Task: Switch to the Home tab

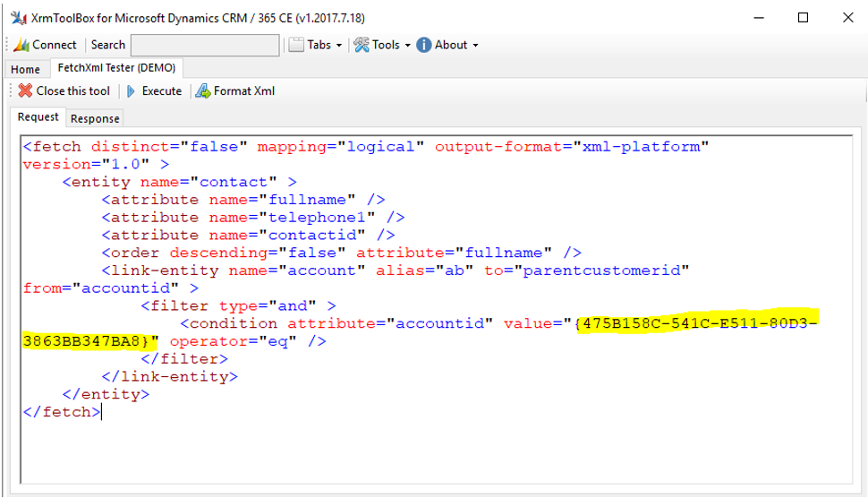Action: [x=25, y=69]
